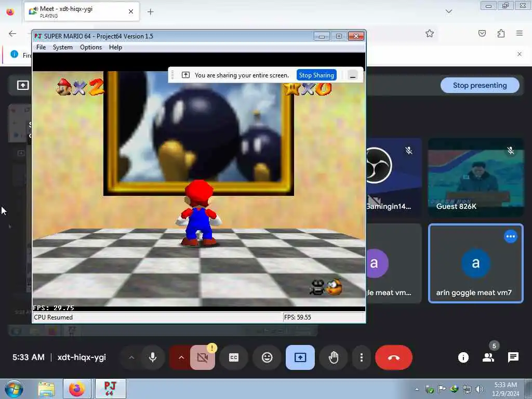Switch to the Meet - xdt-hiqx-ygi tab
The image size is (532, 399).
point(82,11)
